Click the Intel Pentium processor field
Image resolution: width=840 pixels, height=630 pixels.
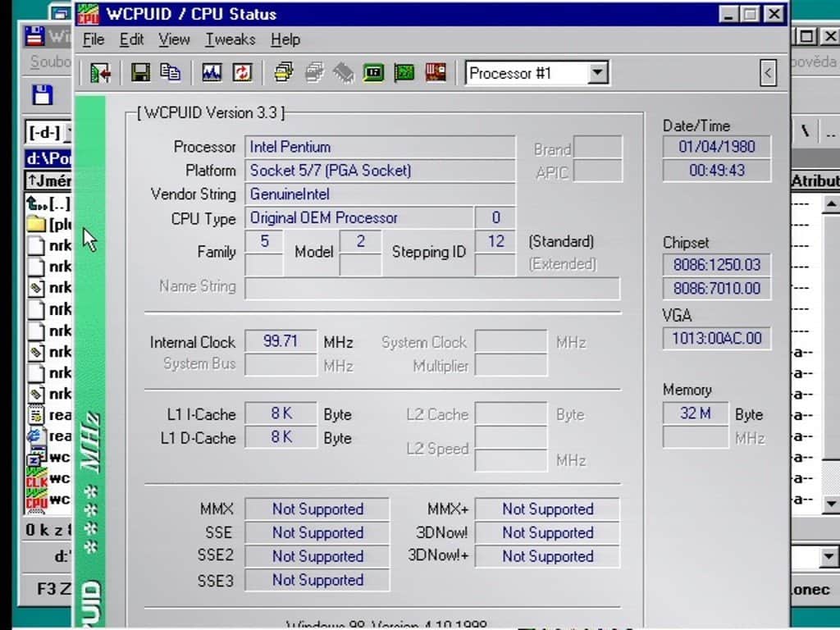click(x=380, y=147)
